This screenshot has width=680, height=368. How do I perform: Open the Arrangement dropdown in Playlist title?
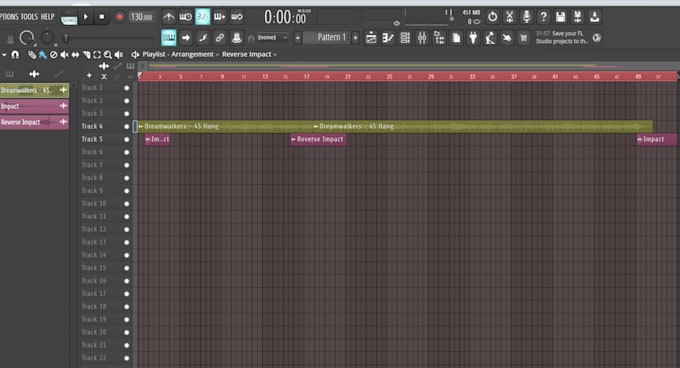tap(195, 54)
